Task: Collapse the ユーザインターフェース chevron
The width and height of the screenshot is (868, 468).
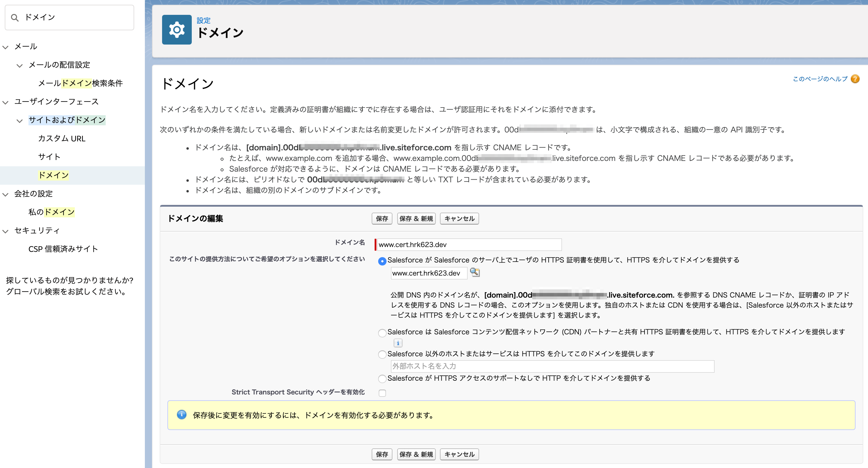Action: [x=5, y=102]
